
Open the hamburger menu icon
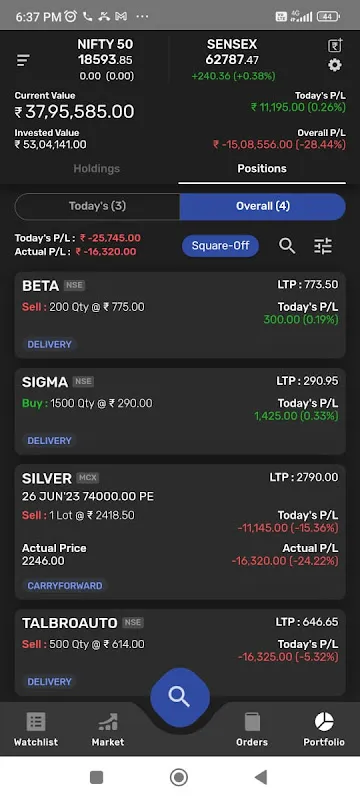click(23, 61)
